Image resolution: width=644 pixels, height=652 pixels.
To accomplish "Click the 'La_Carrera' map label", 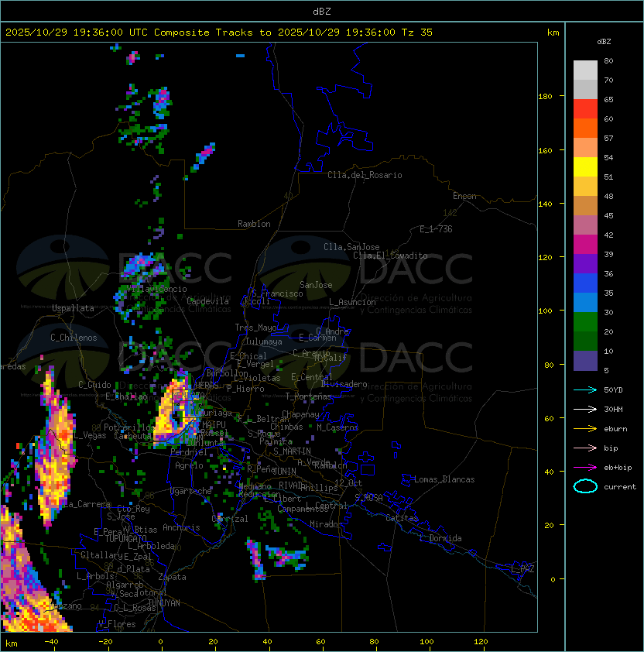I will (86, 504).
